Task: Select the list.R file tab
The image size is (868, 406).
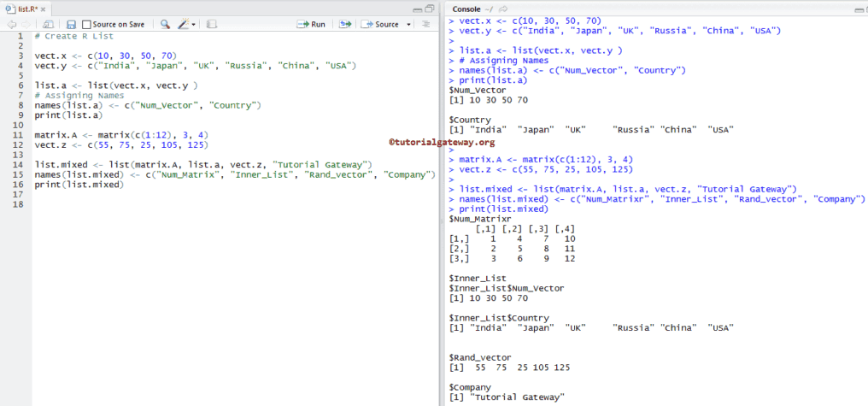Action: pyautogui.click(x=26, y=9)
